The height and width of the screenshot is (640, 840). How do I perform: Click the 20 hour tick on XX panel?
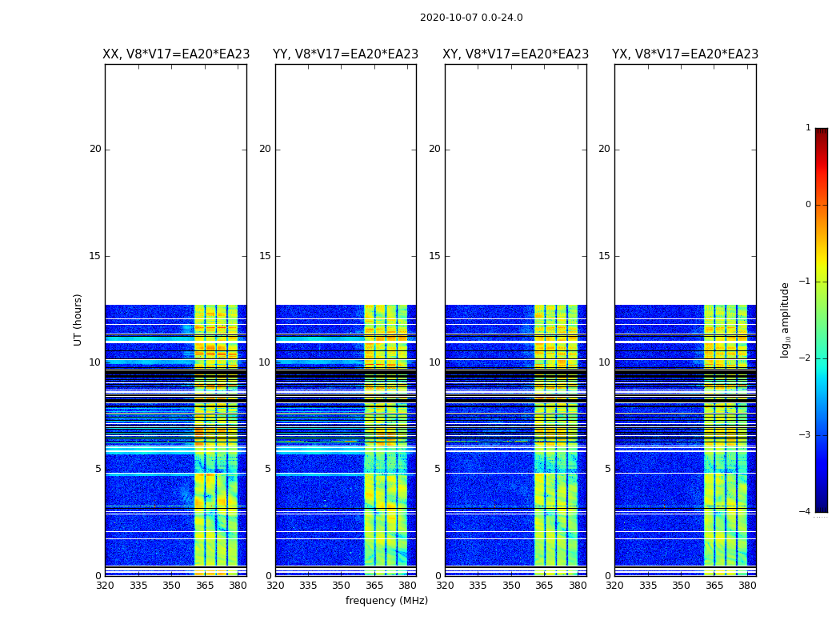pyautogui.click(x=95, y=149)
